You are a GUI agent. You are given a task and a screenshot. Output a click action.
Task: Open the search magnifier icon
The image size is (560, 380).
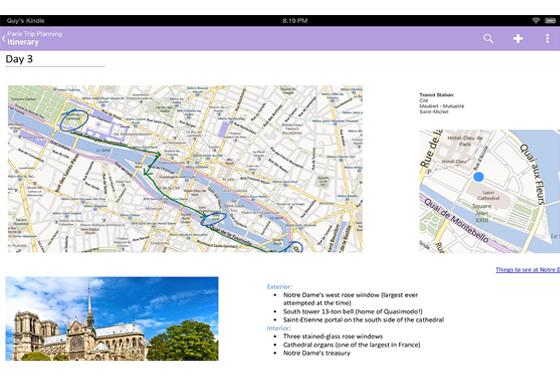[x=488, y=38]
